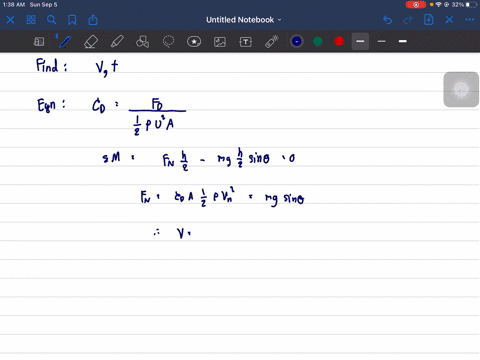Choose the dark blue pen color
The image size is (480, 360).
point(296,41)
